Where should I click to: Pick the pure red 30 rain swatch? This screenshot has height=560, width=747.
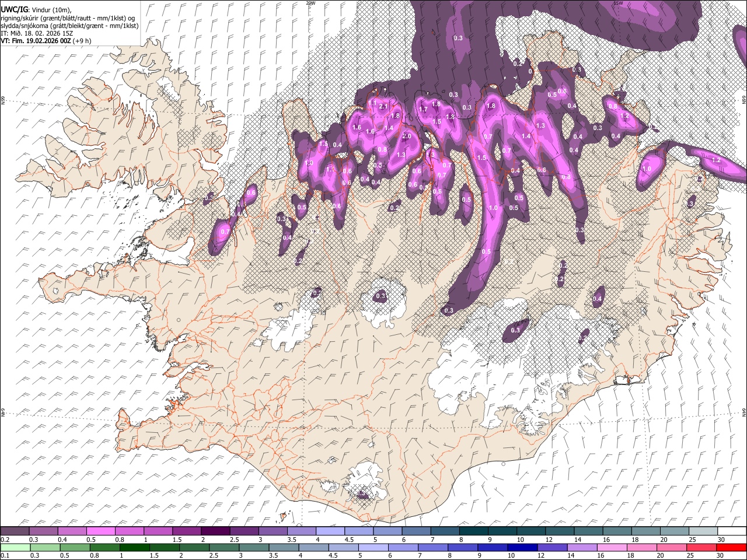[x=731, y=547]
